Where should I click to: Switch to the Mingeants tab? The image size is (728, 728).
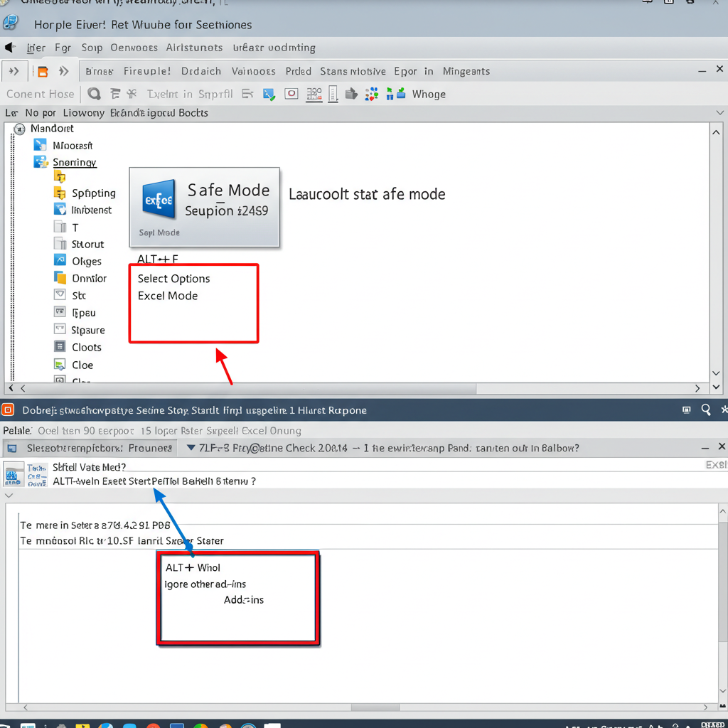[466, 71]
